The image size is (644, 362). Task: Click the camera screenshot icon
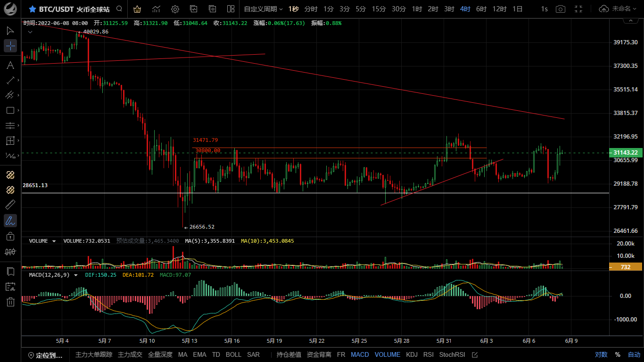click(560, 9)
